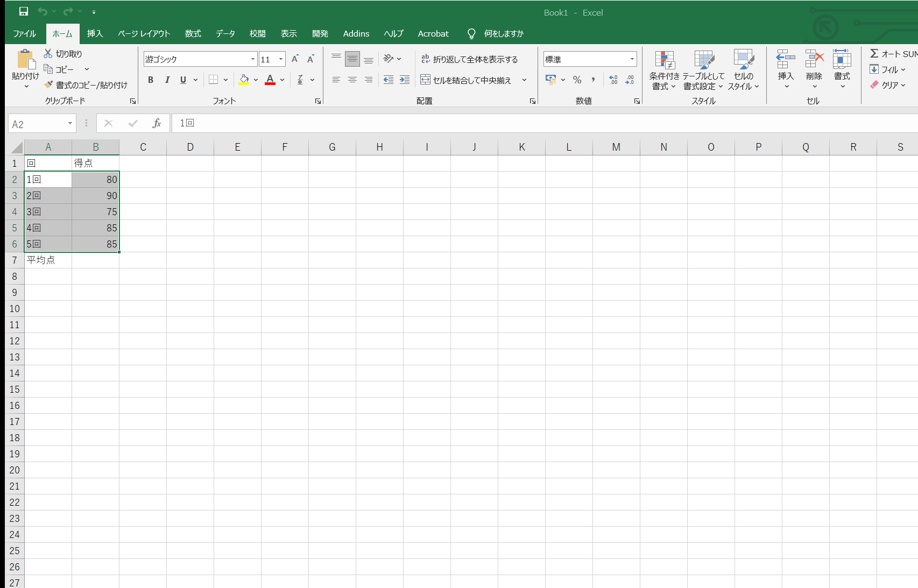Toggle bold formatting
918x588 pixels.
tap(151, 80)
